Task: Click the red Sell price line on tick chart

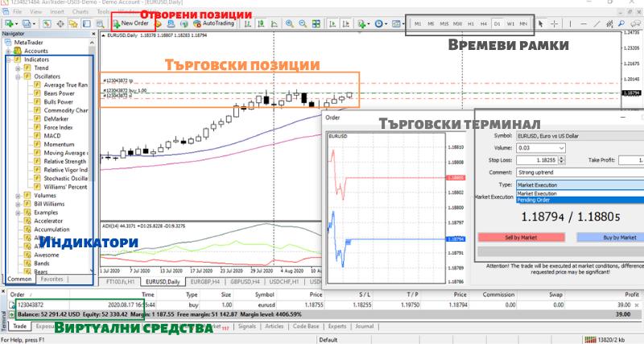Action: [x=386, y=177]
